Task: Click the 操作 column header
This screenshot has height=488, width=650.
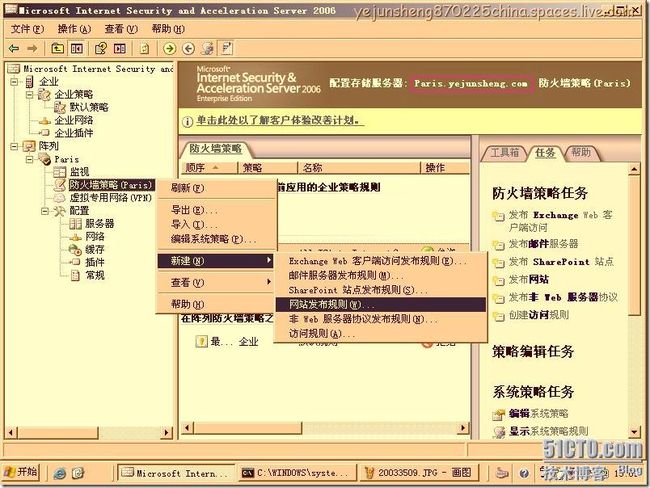Action: tap(444, 168)
